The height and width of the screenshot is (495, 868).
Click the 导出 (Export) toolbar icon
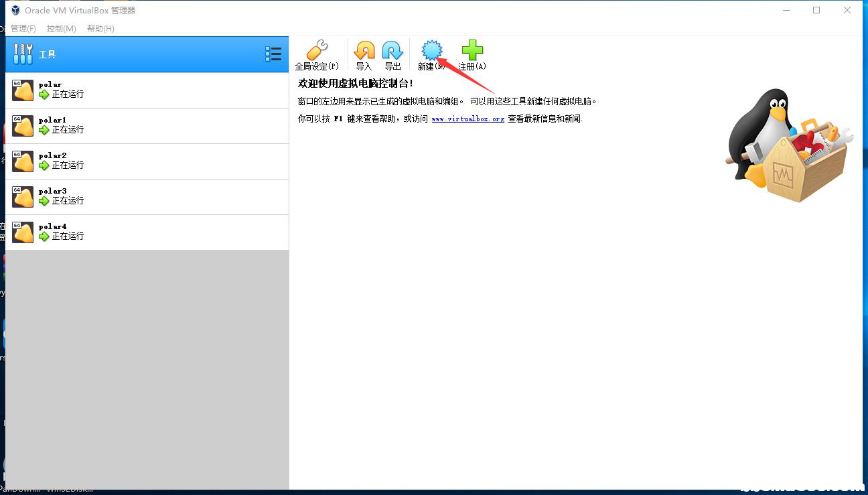pyautogui.click(x=392, y=50)
